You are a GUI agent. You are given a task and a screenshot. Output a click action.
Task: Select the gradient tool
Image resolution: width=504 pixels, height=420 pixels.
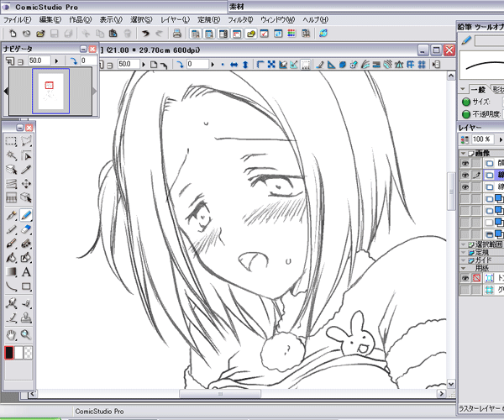pos(11,272)
